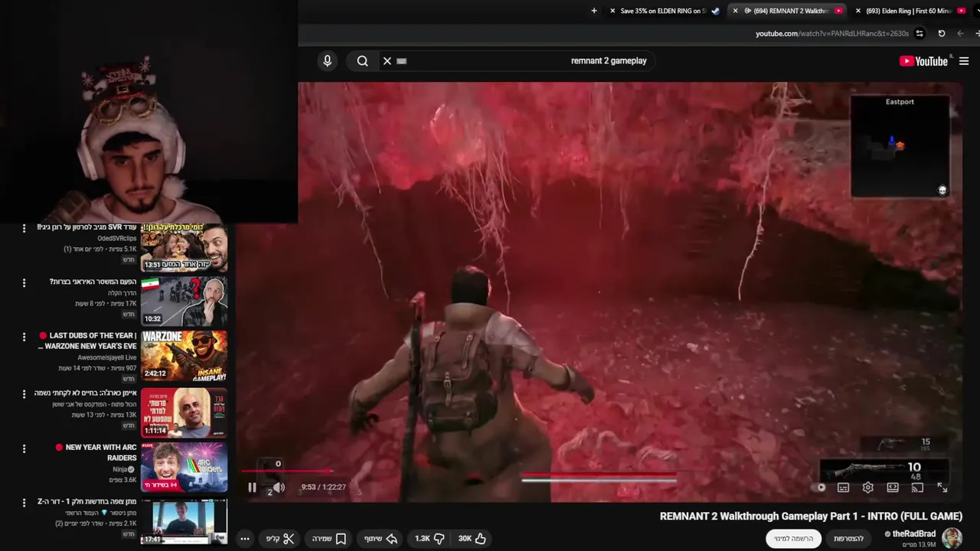Start voice search with the microphone icon
This screenshot has width=980, height=551.
click(x=328, y=60)
